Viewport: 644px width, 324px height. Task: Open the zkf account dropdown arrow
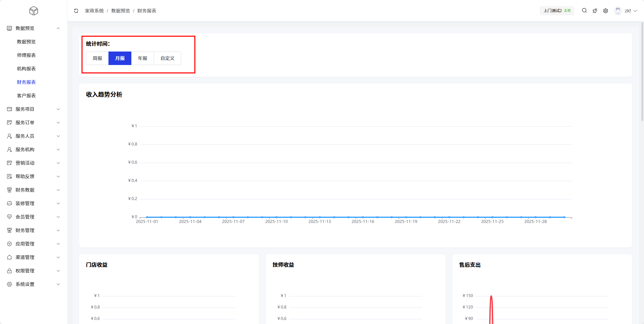pos(635,11)
